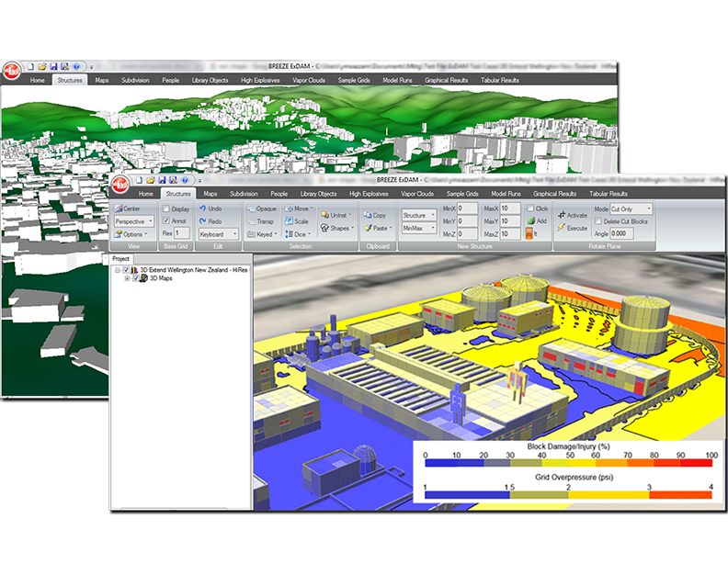Viewport: 728px width, 575px height.
Task: Select the Scale tool
Action: pos(296,221)
